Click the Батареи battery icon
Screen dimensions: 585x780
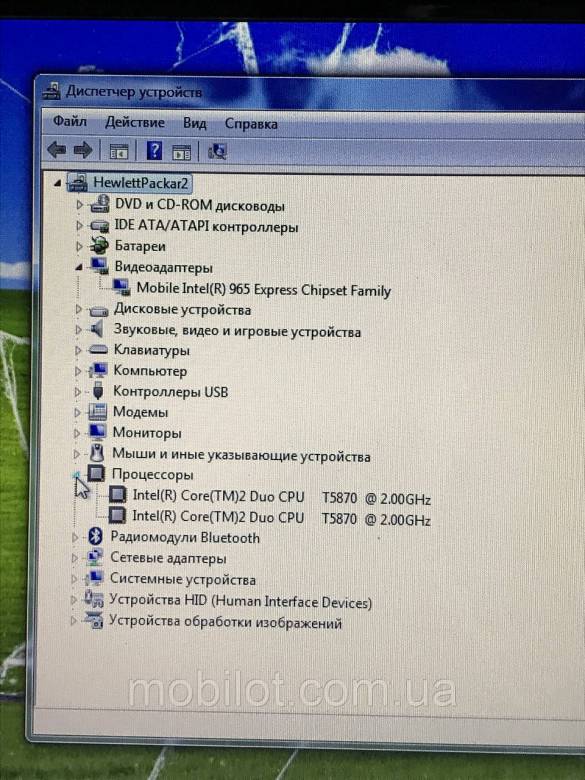[99, 246]
